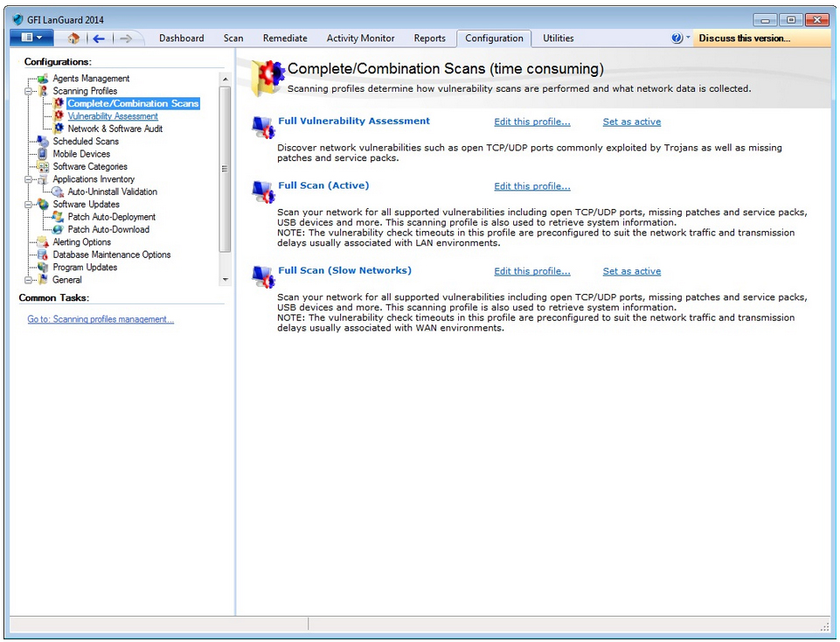
Task: Switch to the Activity Monitor tab
Action: [360, 38]
